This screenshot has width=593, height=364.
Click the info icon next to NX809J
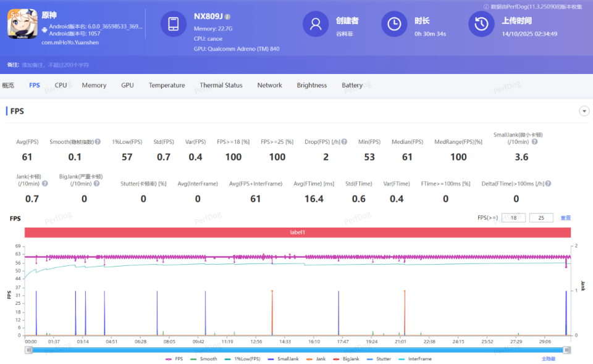(228, 17)
